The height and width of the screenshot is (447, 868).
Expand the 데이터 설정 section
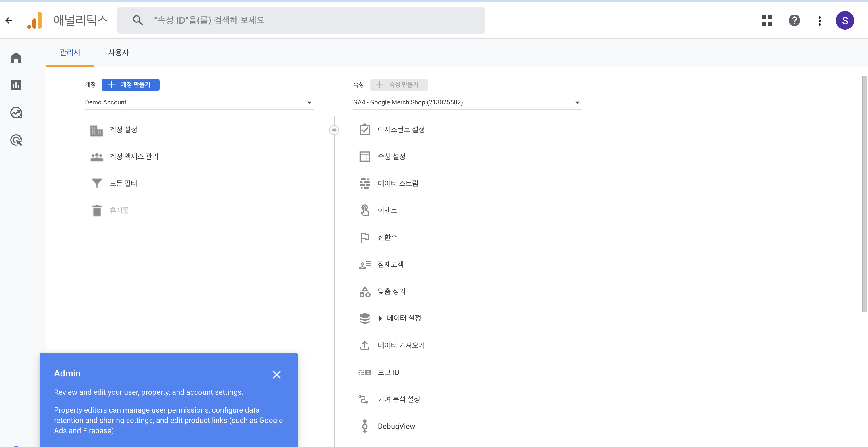coord(380,318)
